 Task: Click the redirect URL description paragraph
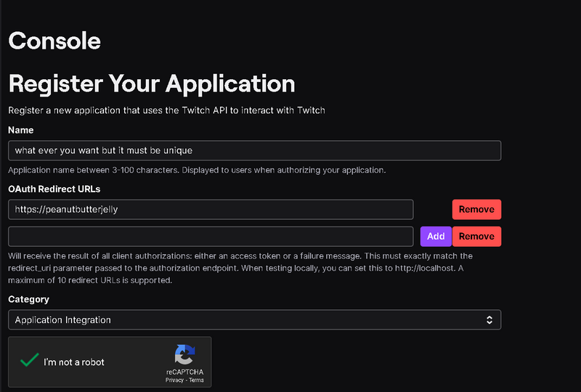(240, 268)
